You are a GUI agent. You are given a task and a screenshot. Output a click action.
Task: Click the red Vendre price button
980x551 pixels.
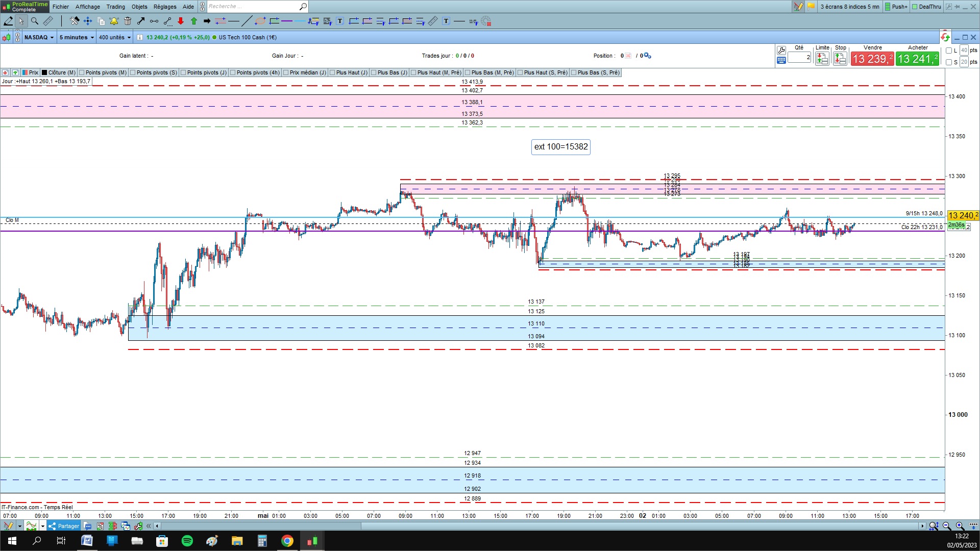[x=872, y=59]
